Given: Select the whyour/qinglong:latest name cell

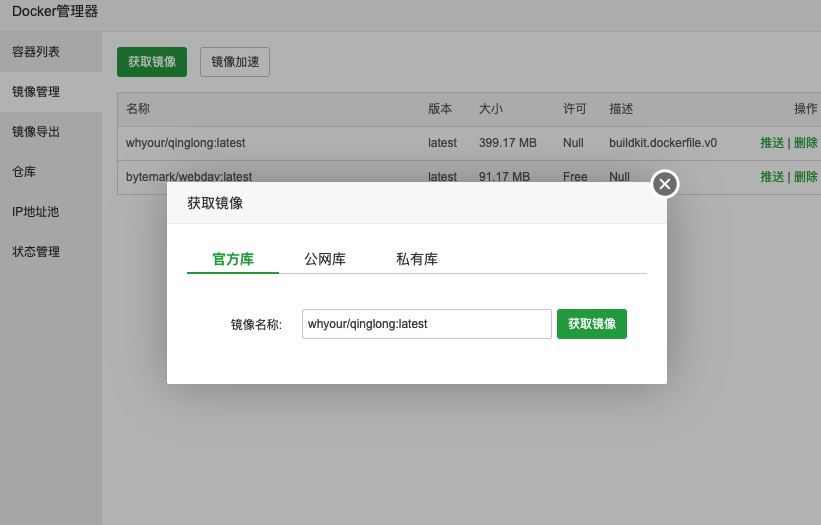Looking at the screenshot, I should coord(185,143).
